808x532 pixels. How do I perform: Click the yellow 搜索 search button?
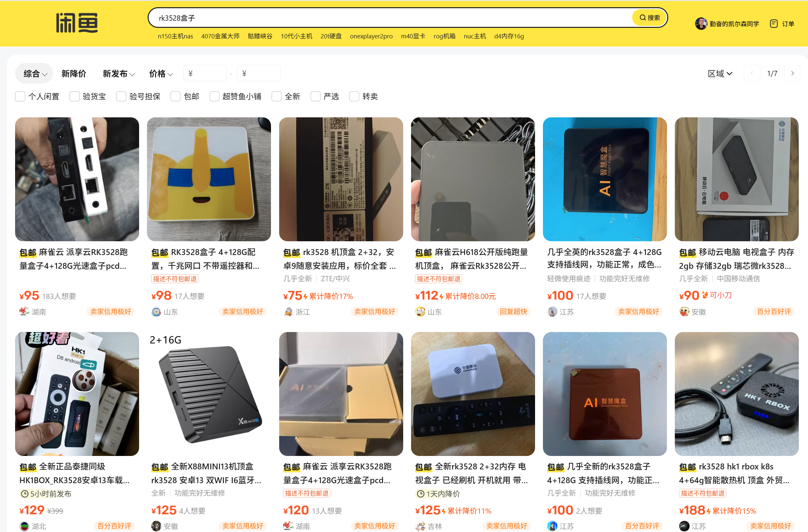click(x=649, y=18)
